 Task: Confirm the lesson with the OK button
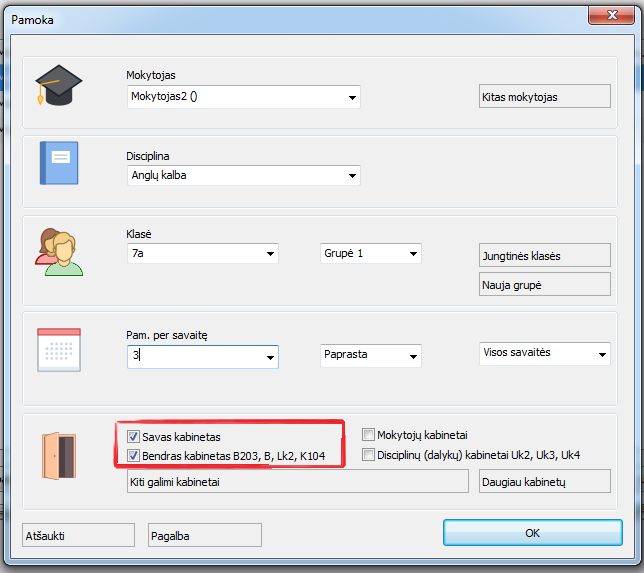coord(532,533)
